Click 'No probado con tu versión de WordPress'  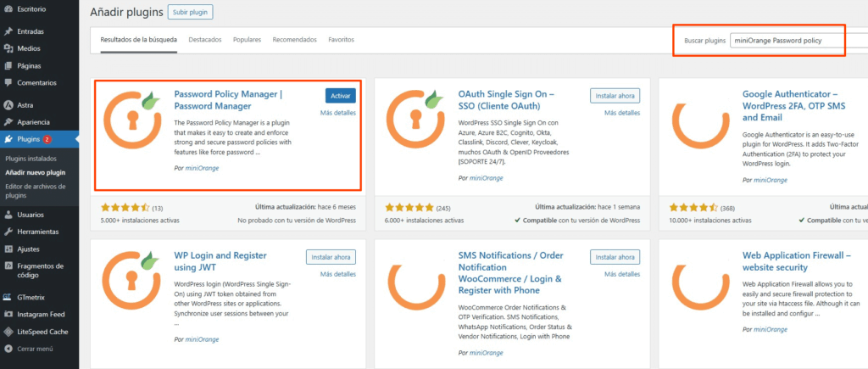pyautogui.click(x=297, y=220)
